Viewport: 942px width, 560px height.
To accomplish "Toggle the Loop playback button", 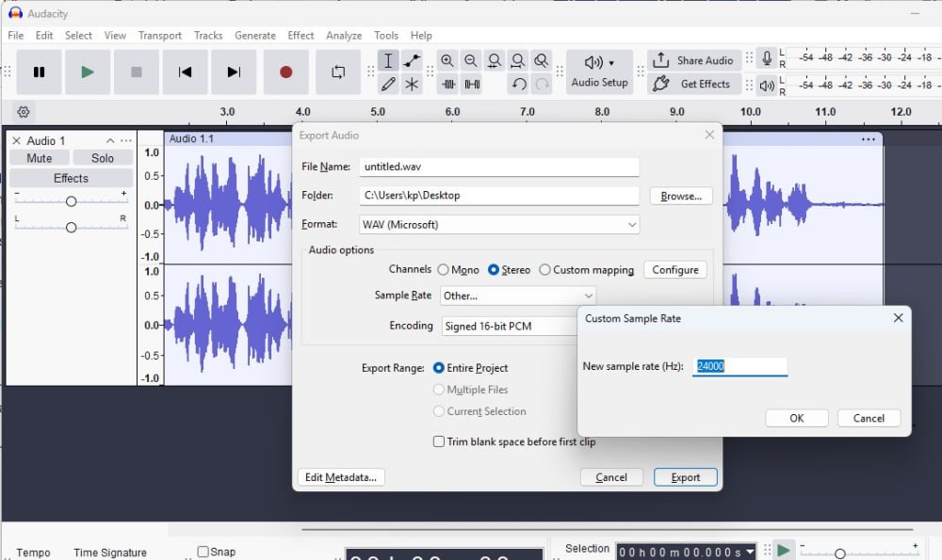I will click(338, 72).
